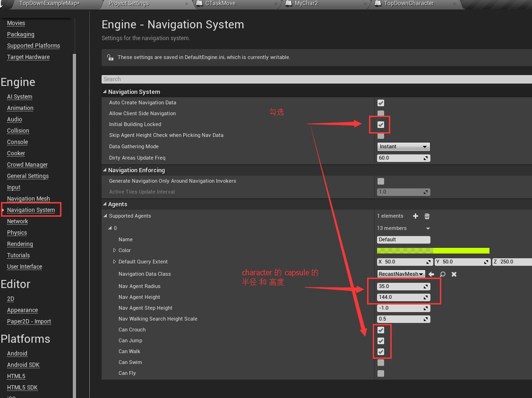Click the book icon on the TopDownCharacter tab
Viewport: 532px width, 398px height.
tap(378, 3)
